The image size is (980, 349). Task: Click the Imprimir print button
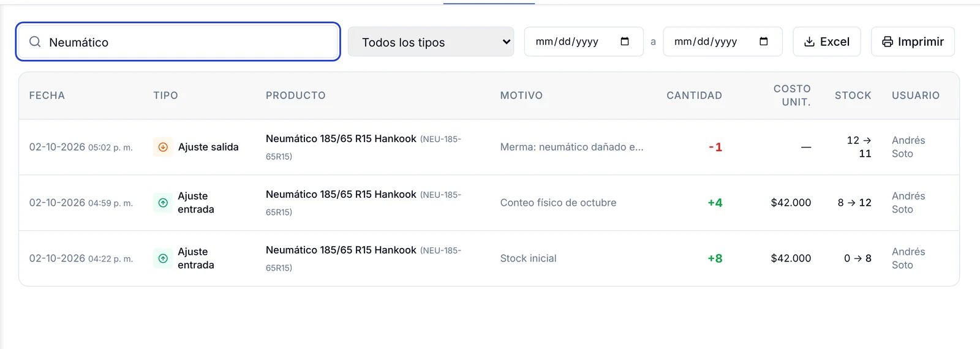tap(913, 42)
